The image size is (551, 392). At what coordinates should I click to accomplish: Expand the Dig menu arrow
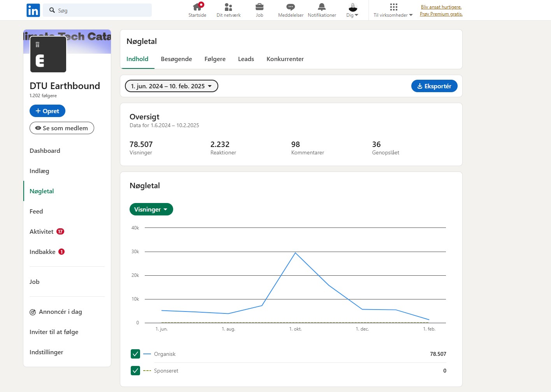356,15
